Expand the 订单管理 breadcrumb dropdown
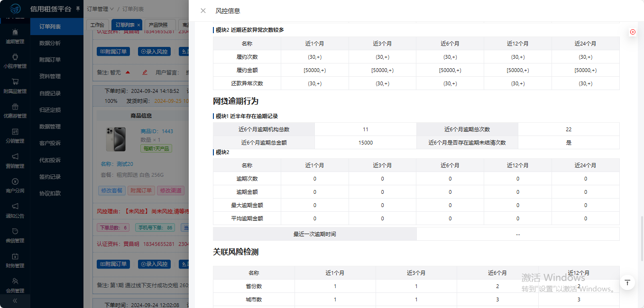The image size is (644, 308). point(101,9)
